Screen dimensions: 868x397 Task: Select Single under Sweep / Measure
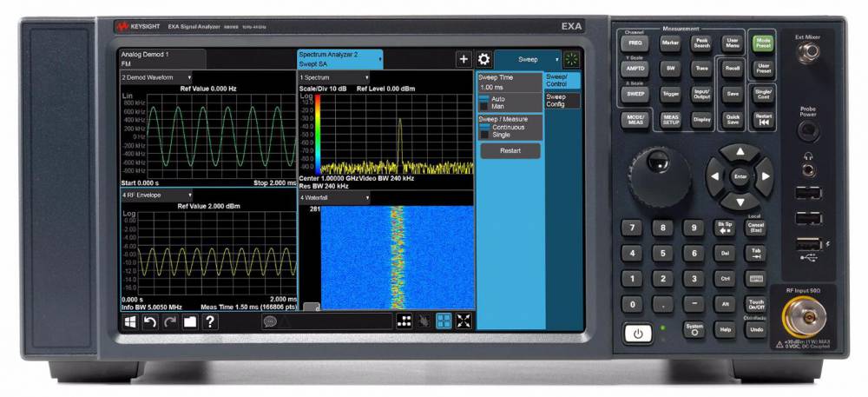pos(496,135)
